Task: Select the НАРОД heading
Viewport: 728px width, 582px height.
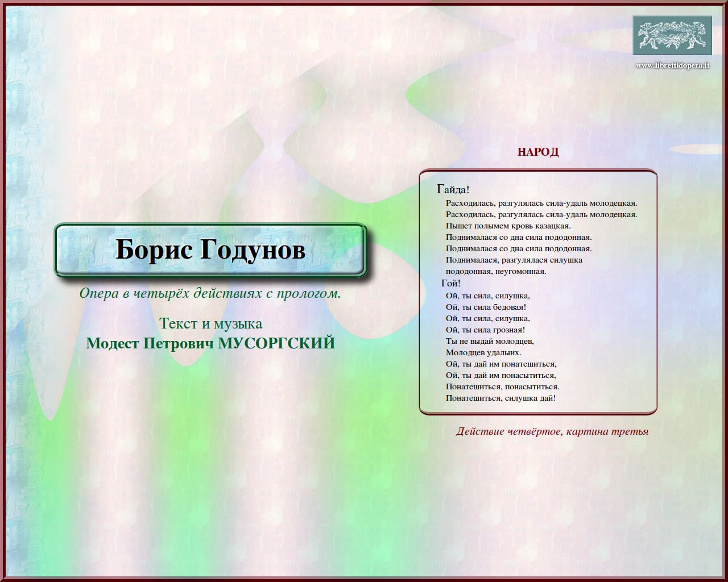Action: click(537, 152)
